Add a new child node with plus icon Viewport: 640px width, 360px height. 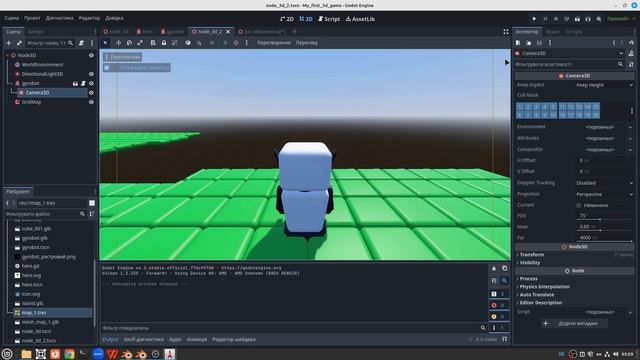pos(8,43)
